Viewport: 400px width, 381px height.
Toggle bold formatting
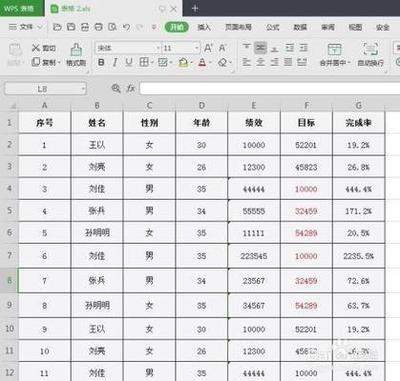pos(101,62)
